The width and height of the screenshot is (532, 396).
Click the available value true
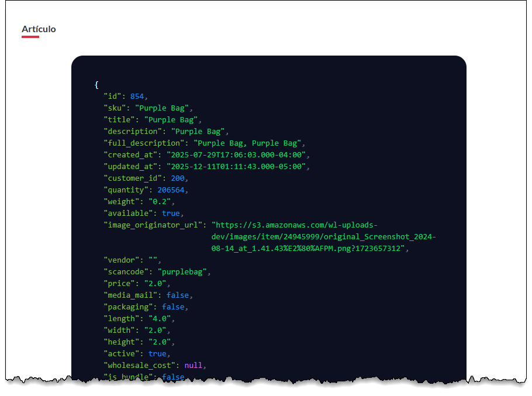pos(171,213)
